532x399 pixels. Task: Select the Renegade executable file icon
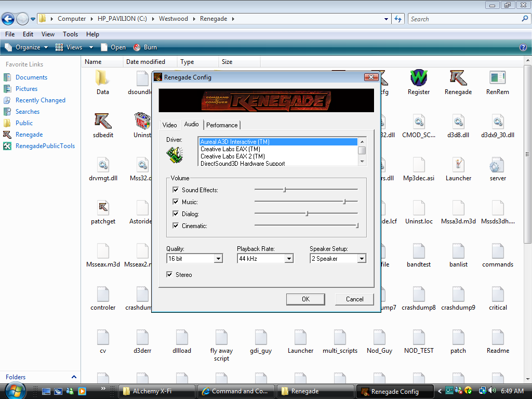pyautogui.click(x=458, y=79)
